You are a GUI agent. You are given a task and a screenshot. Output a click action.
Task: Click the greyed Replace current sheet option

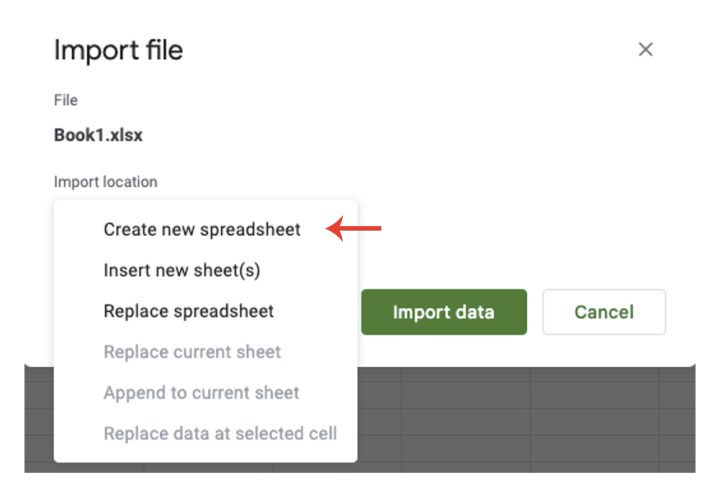click(192, 352)
